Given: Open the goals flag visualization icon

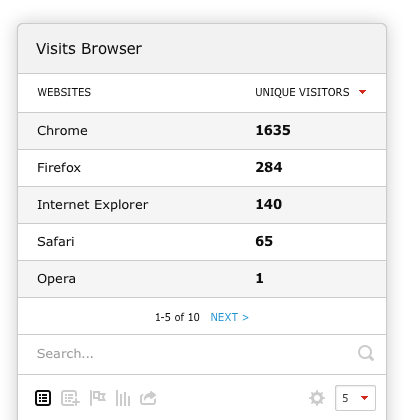Looking at the screenshot, I should pyautogui.click(x=98, y=398).
